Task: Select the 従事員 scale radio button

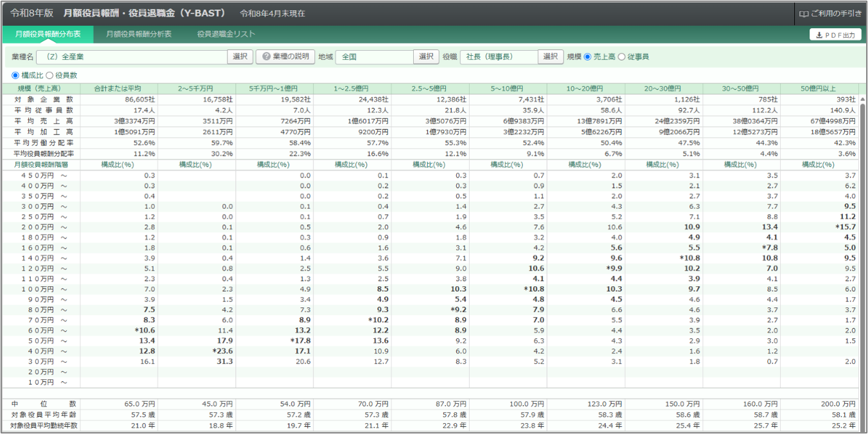Action: (x=621, y=57)
